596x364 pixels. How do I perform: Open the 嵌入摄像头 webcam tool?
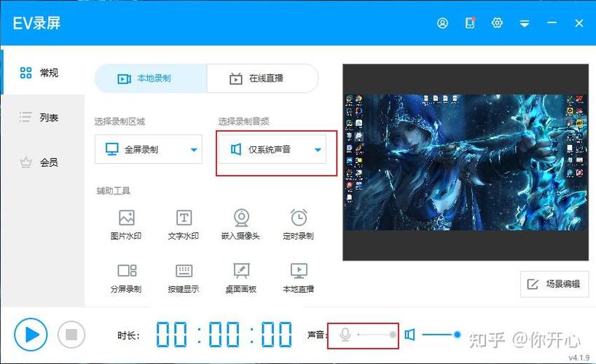pyautogui.click(x=241, y=224)
